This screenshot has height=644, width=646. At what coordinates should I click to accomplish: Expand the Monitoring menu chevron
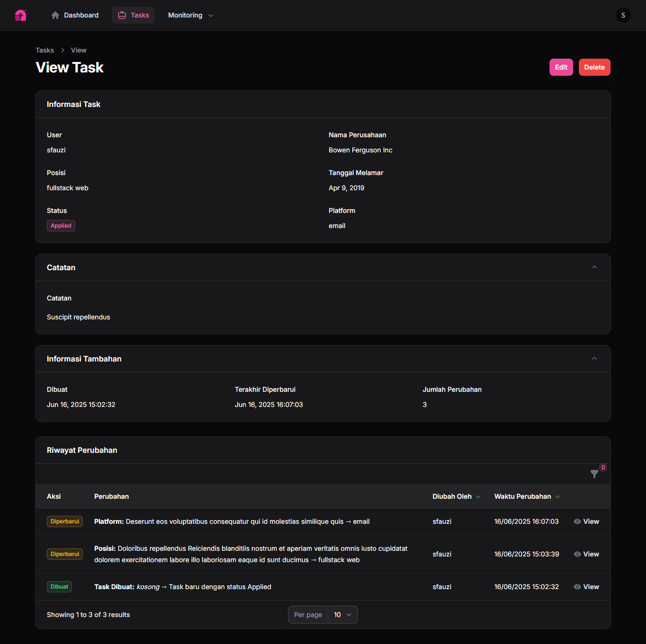[211, 16]
